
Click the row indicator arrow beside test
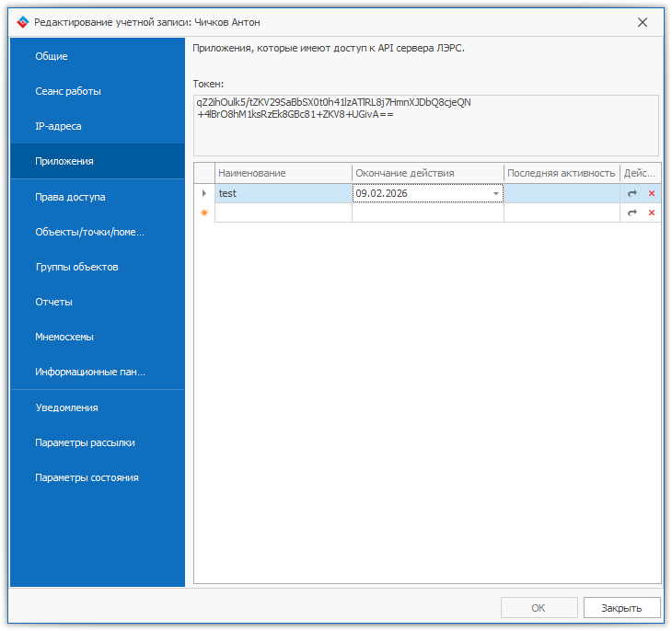[x=204, y=193]
